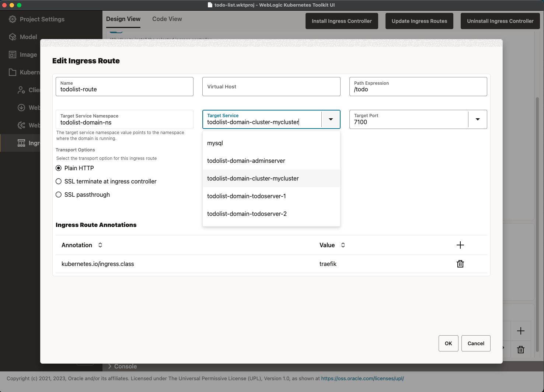This screenshot has height=392, width=544.
Task: Open the Target Port dropdown
Action: coord(478,119)
